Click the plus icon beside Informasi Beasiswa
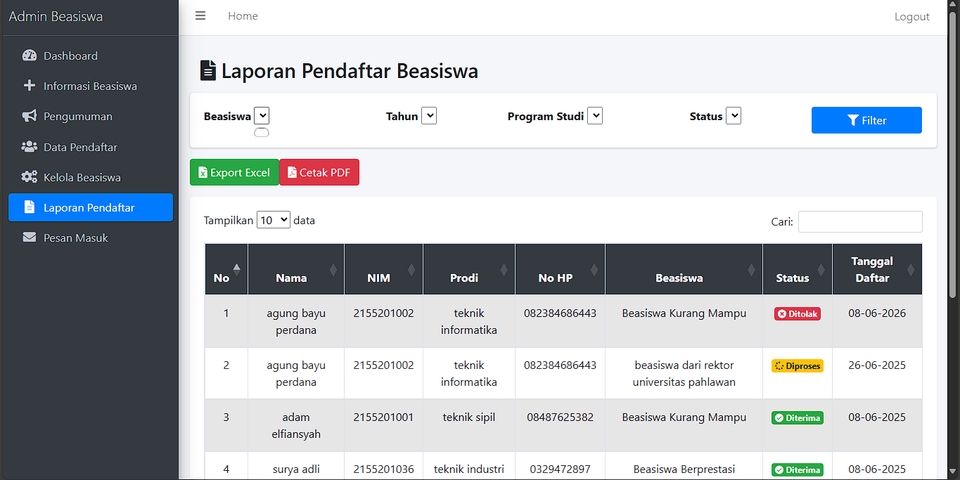The image size is (960, 480). click(x=29, y=86)
